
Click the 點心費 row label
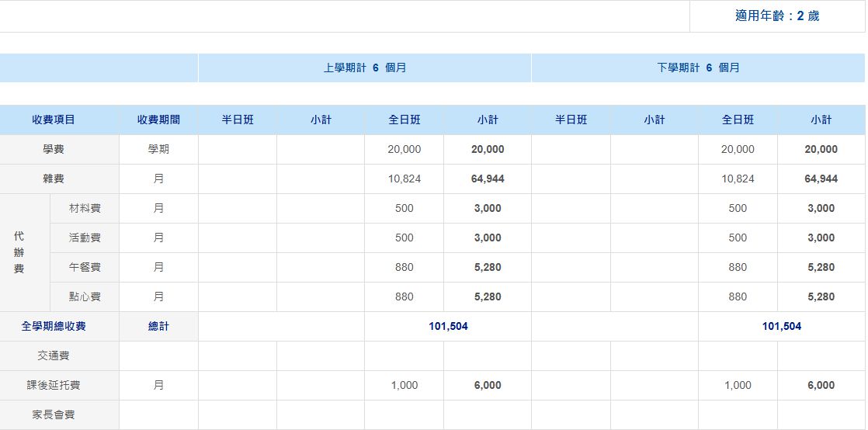85,296
